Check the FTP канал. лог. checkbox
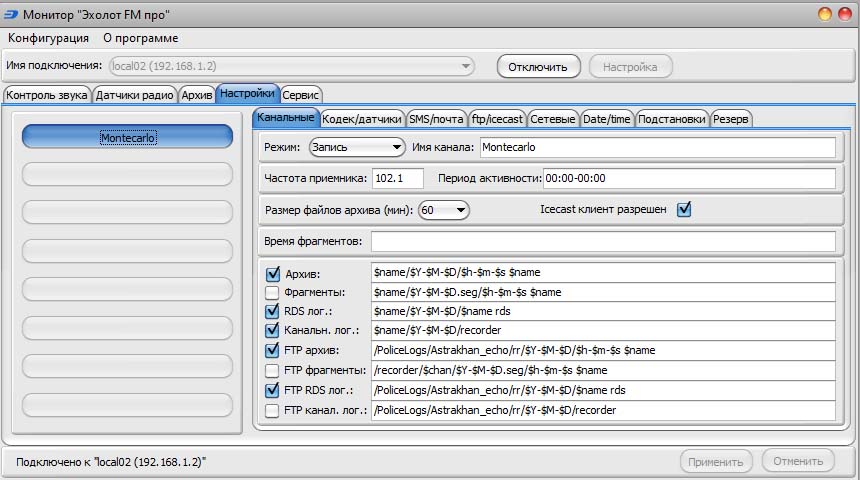Image resolution: width=860 pixels, height=480 pixels. (x=272, y=410)
